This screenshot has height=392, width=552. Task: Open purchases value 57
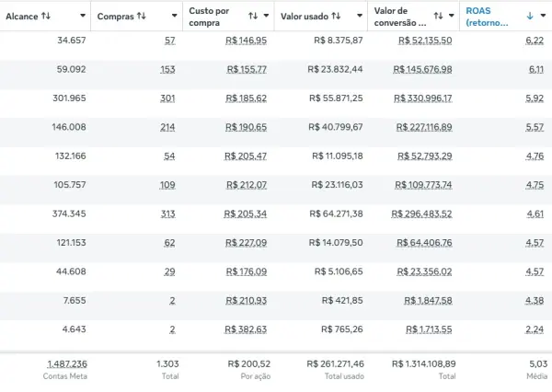coord(169,40)
